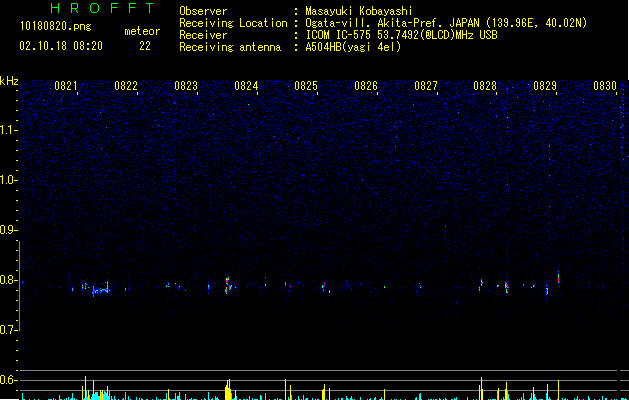629x400 pixels.
Task: Click the meteor echo just before 0824
Action: pos(228,285)
